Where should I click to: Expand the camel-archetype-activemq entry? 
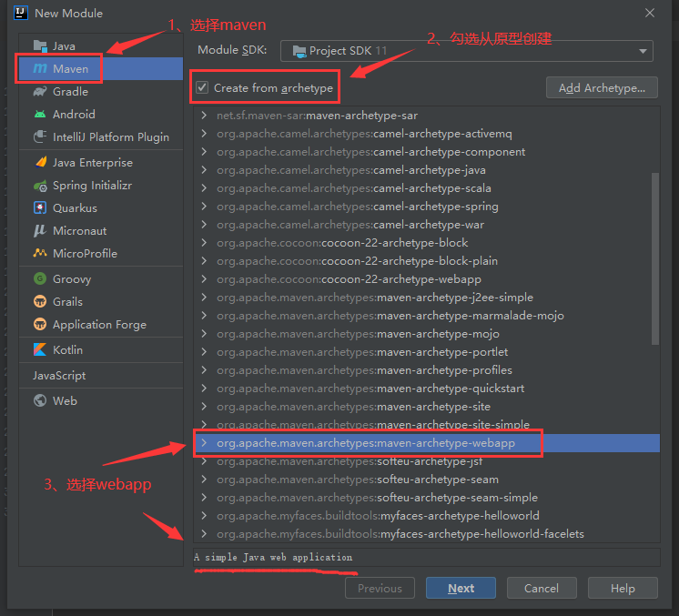[204, 134]
